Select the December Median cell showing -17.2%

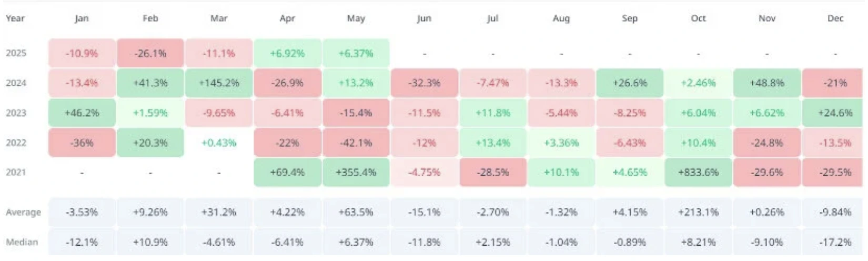pos(835,243)
